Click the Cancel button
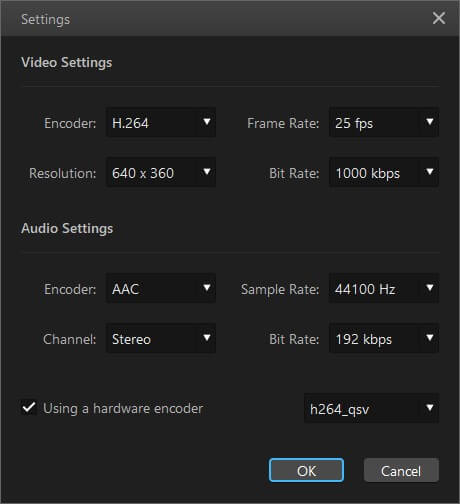 (401, 470)
